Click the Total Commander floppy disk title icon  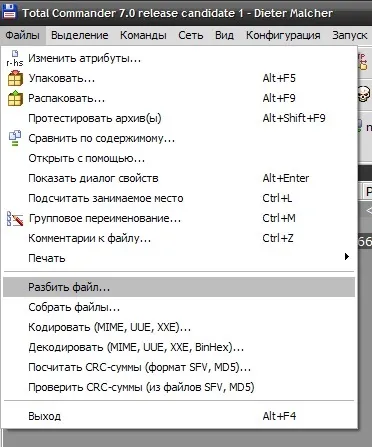(9, 11)
